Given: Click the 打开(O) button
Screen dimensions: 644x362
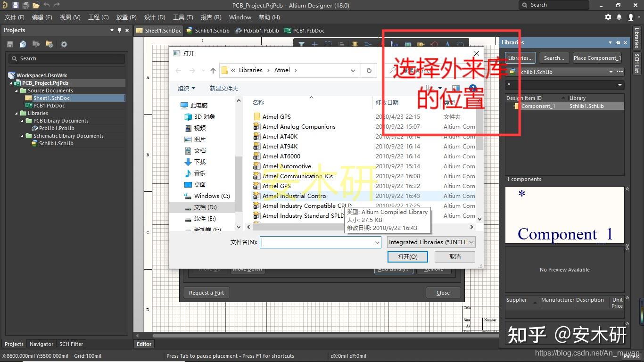Looking at the screenshot, I should (407, 257).
